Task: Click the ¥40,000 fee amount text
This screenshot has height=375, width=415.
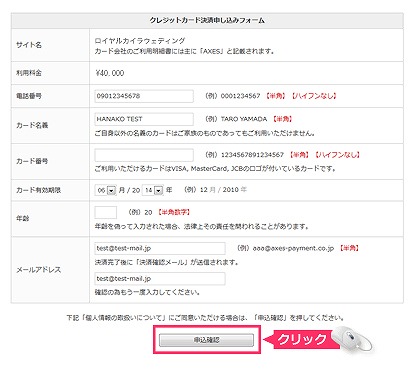Action: tap(110, 73)
